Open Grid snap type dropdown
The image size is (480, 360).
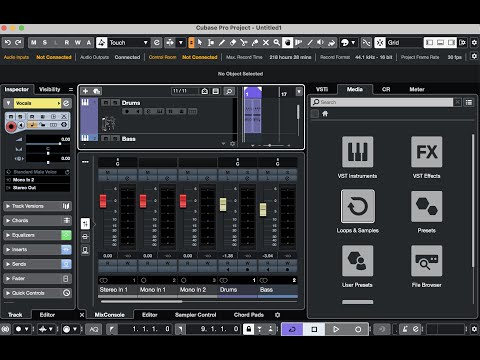click(403, 43)
